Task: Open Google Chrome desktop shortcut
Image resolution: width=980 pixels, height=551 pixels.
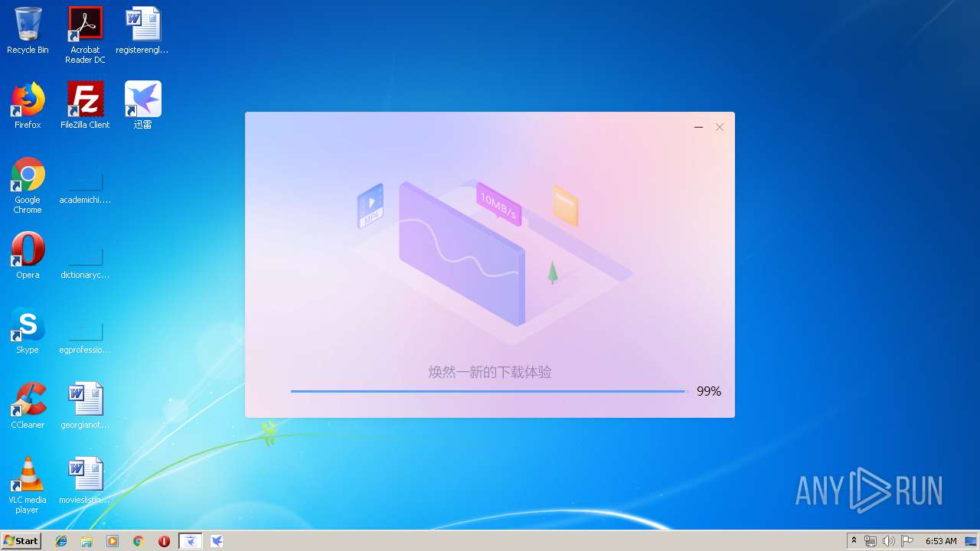Action: [28, 185]
